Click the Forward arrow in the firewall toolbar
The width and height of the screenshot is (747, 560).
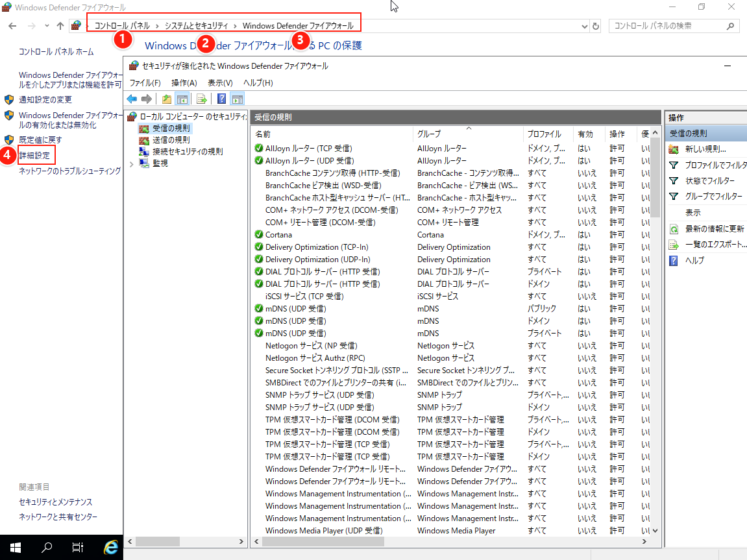(x=147, y=99)
